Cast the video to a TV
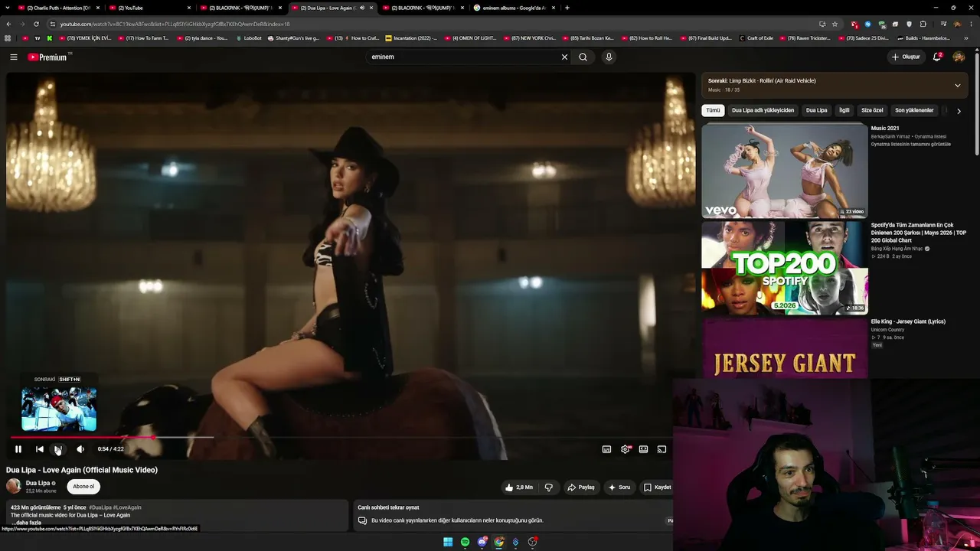Viewport: 980px width, 551px height. [661, 449]
